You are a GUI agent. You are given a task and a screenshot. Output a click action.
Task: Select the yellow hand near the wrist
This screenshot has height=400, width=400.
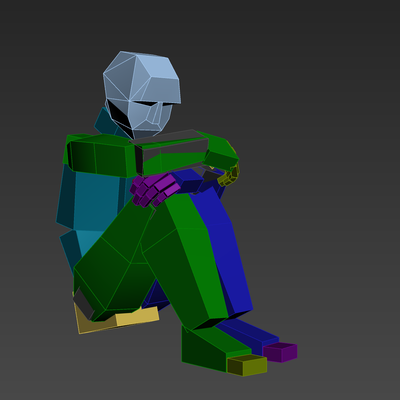[229, 176]
